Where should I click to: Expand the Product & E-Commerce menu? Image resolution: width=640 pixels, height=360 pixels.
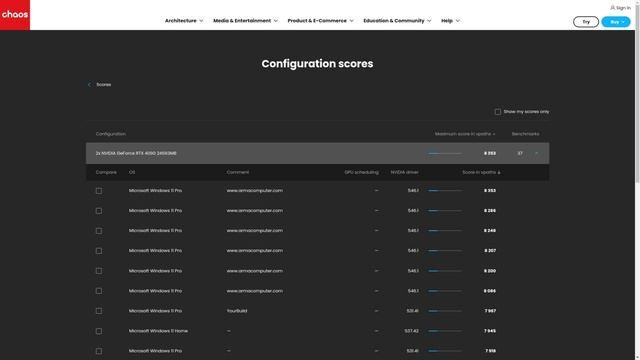pos(320,20)
